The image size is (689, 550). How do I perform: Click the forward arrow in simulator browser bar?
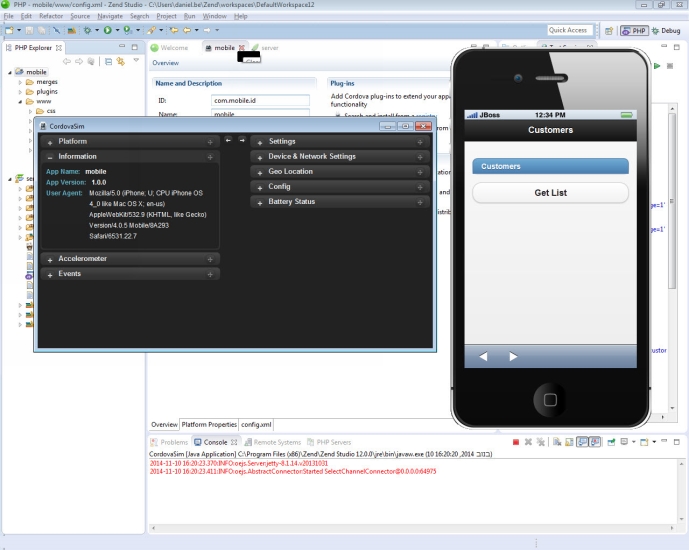click(x=513, y=356)
